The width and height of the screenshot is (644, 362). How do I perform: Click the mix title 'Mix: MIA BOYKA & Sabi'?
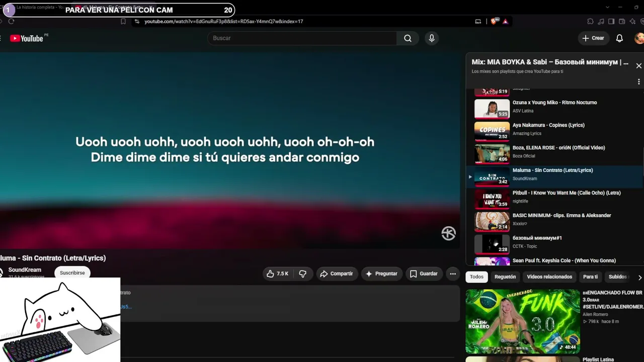pos(550,62)
